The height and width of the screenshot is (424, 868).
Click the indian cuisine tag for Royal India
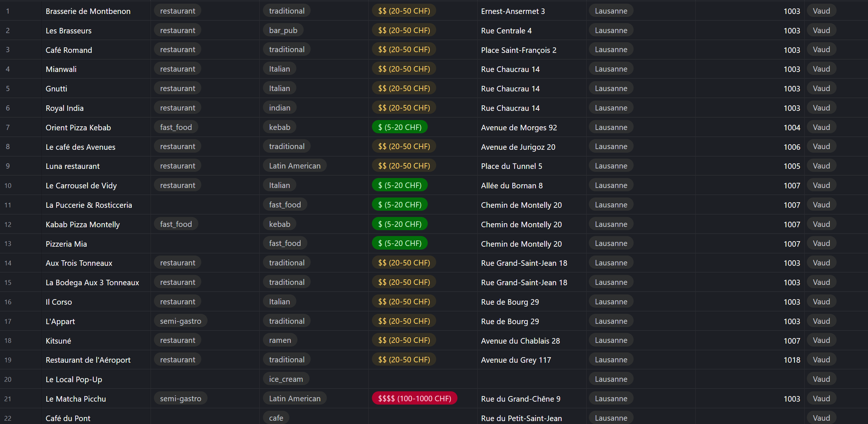279,108
